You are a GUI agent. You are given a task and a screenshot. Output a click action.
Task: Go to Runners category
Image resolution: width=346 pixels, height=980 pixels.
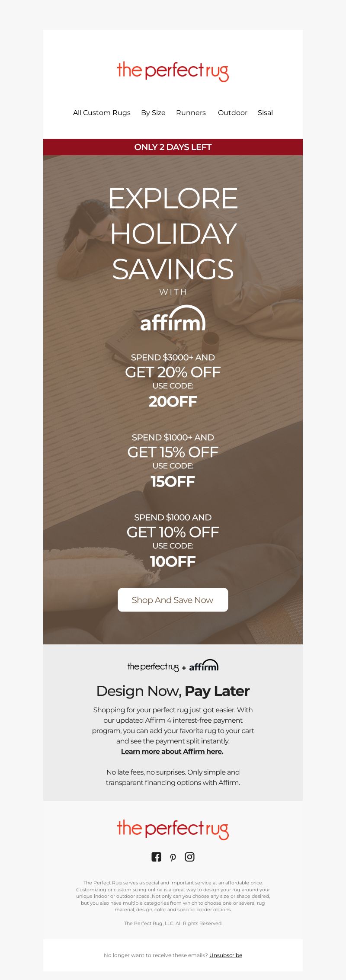point(191,112)
